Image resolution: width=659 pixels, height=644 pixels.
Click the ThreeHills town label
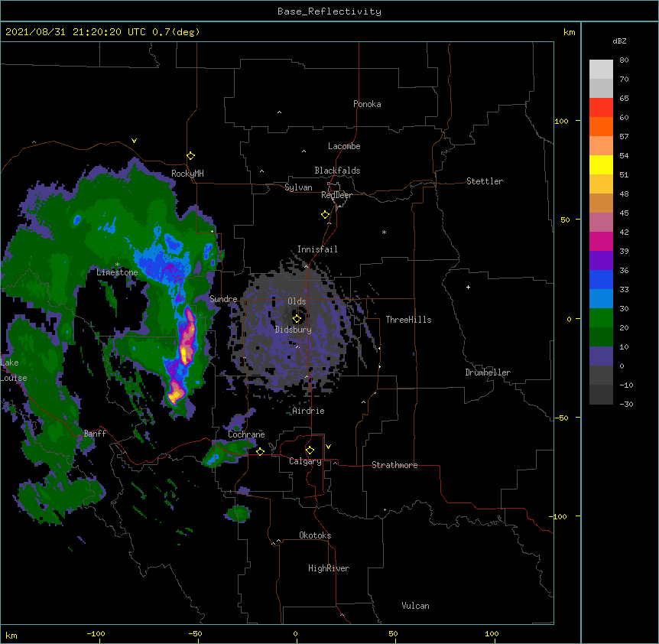(x=408, y=320)
